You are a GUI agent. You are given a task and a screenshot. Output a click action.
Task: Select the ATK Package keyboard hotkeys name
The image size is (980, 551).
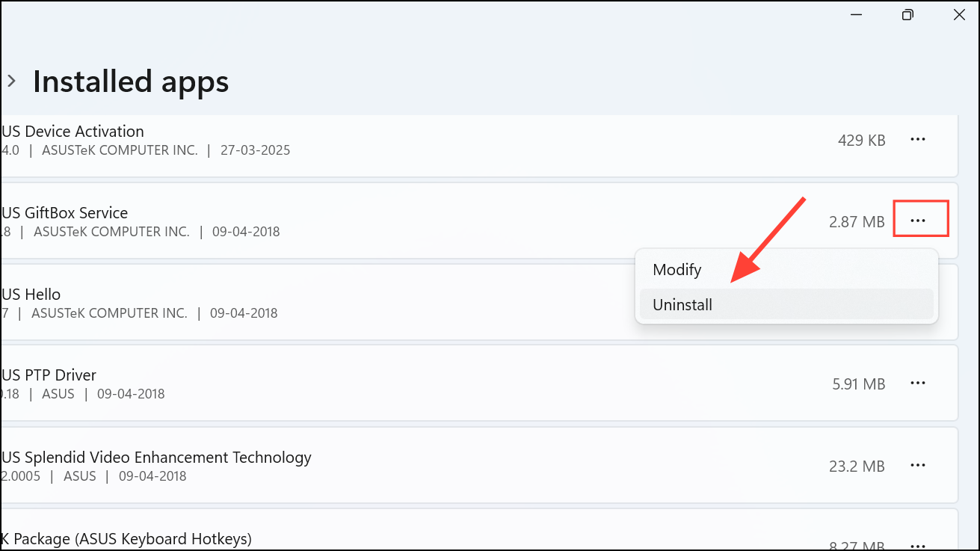[126, 538]
